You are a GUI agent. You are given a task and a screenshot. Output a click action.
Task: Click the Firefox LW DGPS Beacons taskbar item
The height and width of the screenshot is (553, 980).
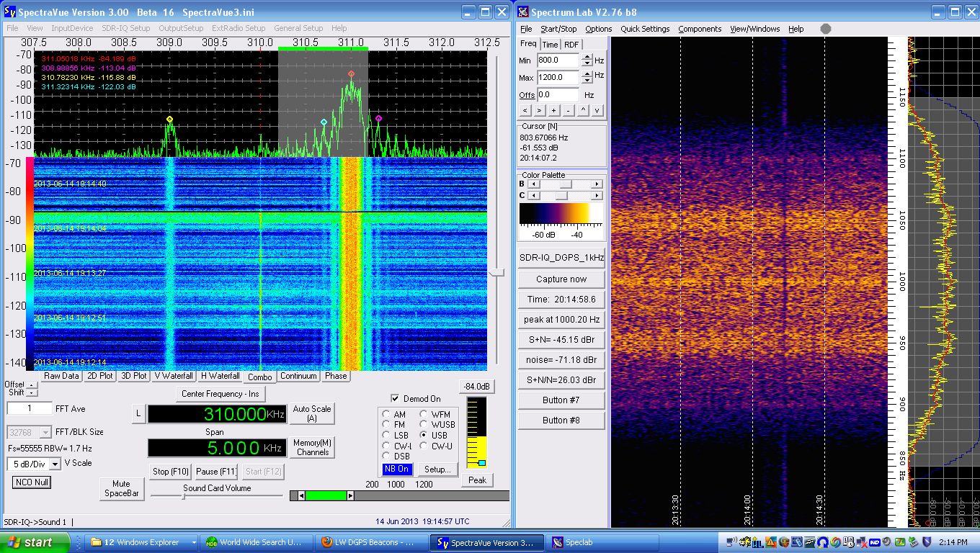click(372, 542)
